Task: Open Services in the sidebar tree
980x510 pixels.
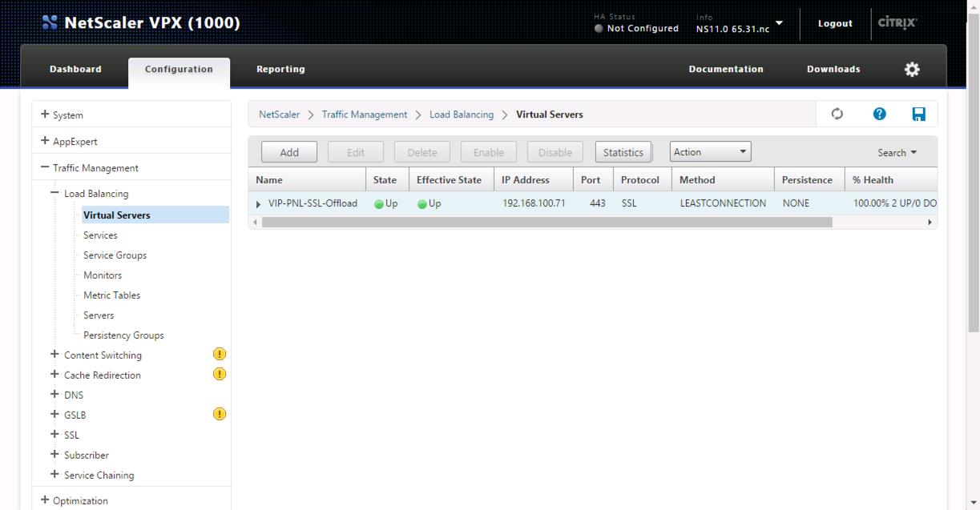Action: pos(100,235)
